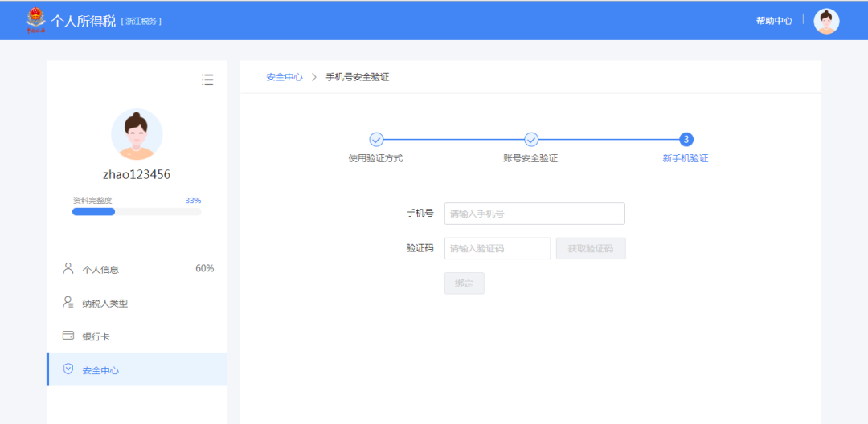This screenshot has width=868, height=424.
Task: Focus the 验证码 input field
Action: tap(497, 248)
